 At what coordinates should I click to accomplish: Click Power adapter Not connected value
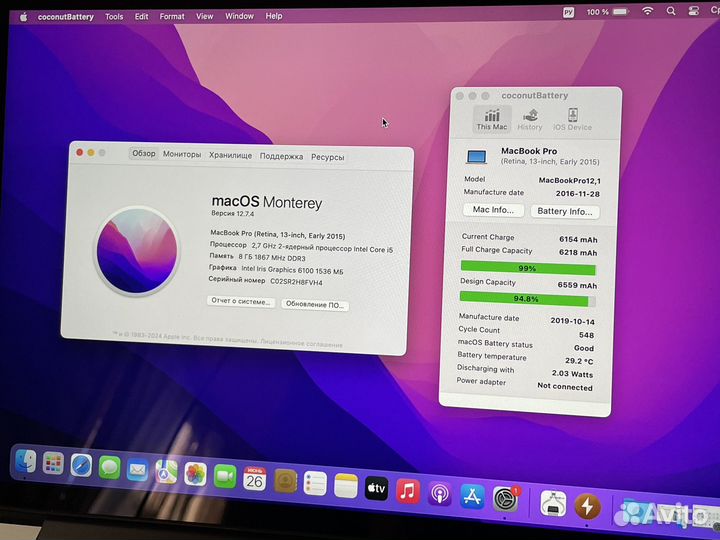coord(565,387)
